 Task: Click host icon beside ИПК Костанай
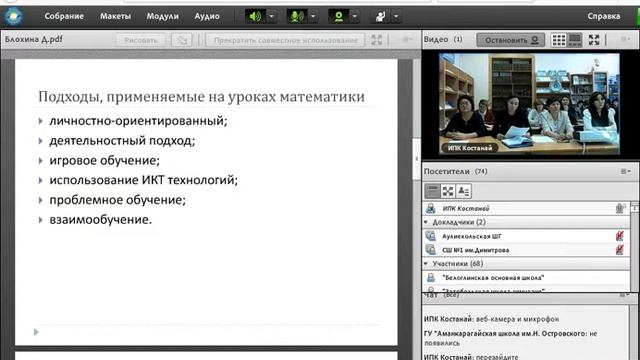click(x=431, y=208)
